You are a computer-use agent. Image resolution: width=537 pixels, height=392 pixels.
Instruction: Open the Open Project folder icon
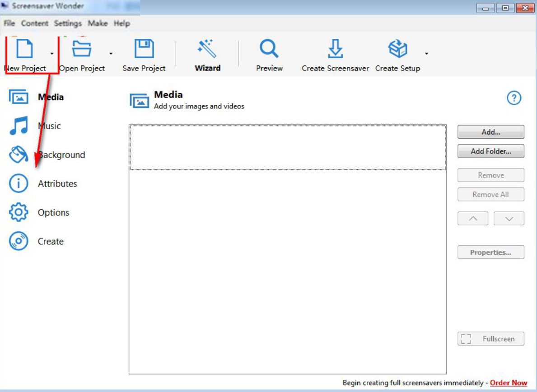click(x=82, y=49)
